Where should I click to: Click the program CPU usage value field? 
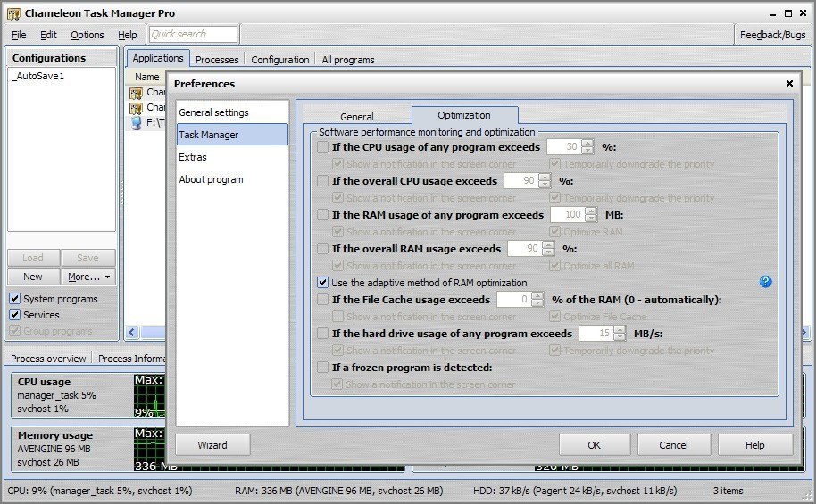click(x=564, y=147)
